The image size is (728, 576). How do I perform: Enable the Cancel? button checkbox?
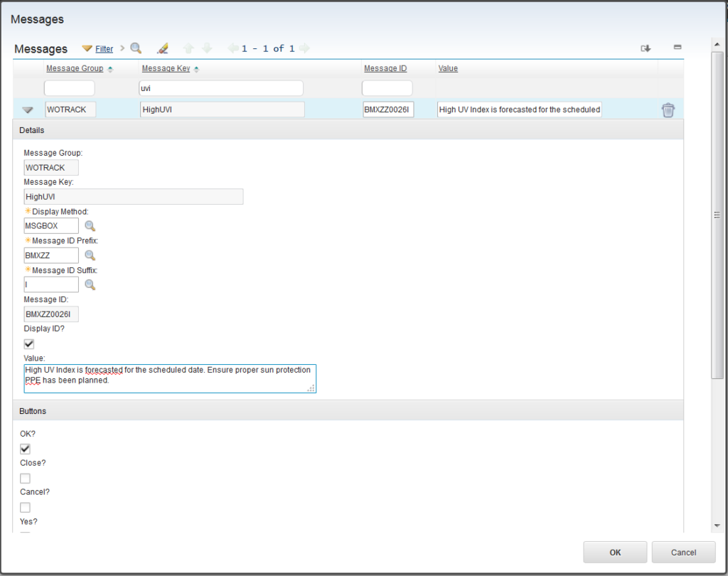[25, 507]
